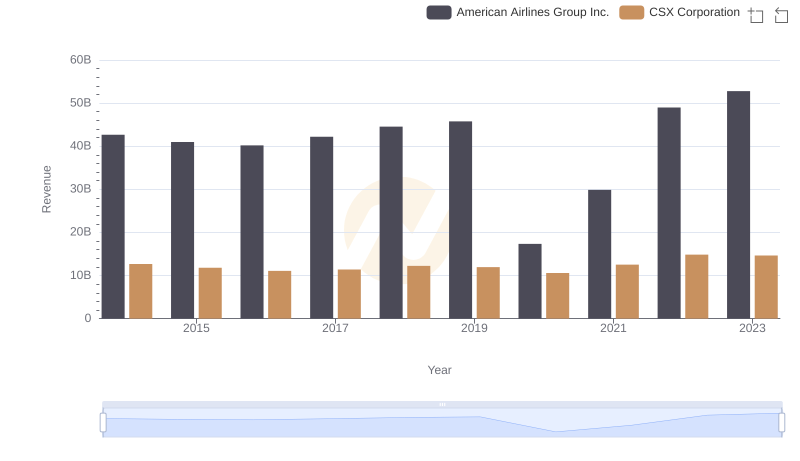Click the 20B y-axis label
This screenshot has height=461, width=800.
(x=81, y=232)
